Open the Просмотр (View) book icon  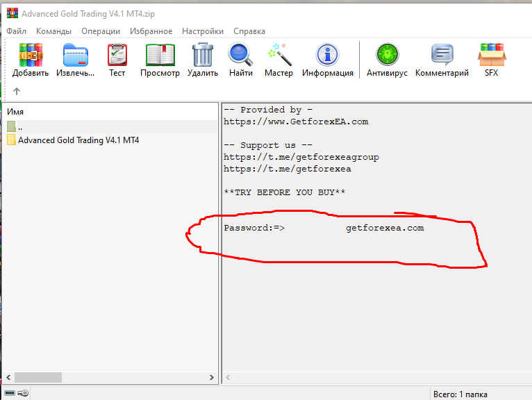tap(160, 55)
